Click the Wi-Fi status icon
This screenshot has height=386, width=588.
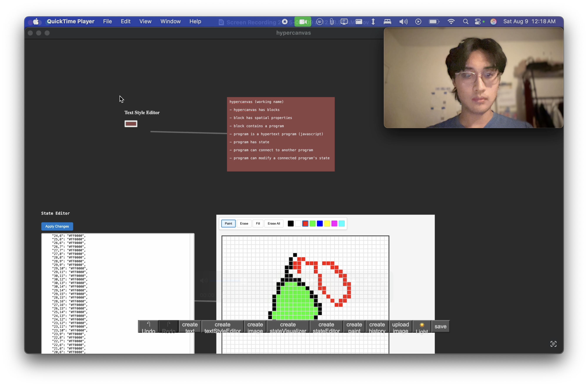click(451, 22)
